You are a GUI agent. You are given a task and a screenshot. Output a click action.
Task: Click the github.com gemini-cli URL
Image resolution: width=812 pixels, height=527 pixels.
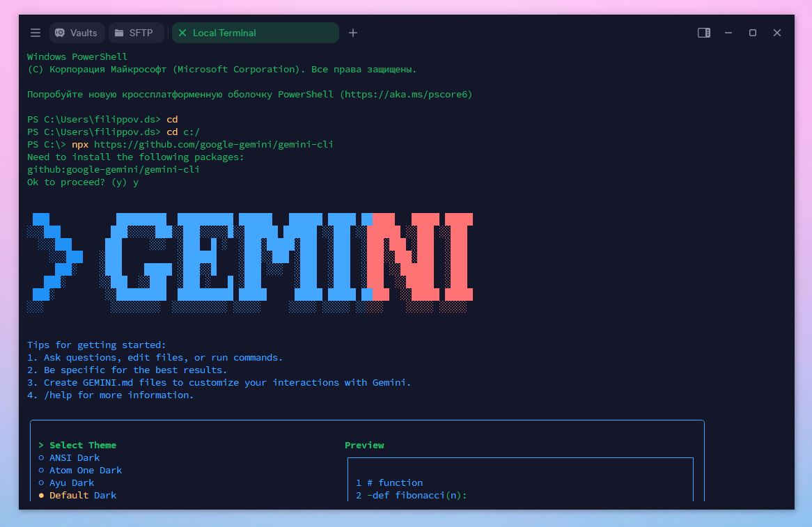(x=213, y=144)
